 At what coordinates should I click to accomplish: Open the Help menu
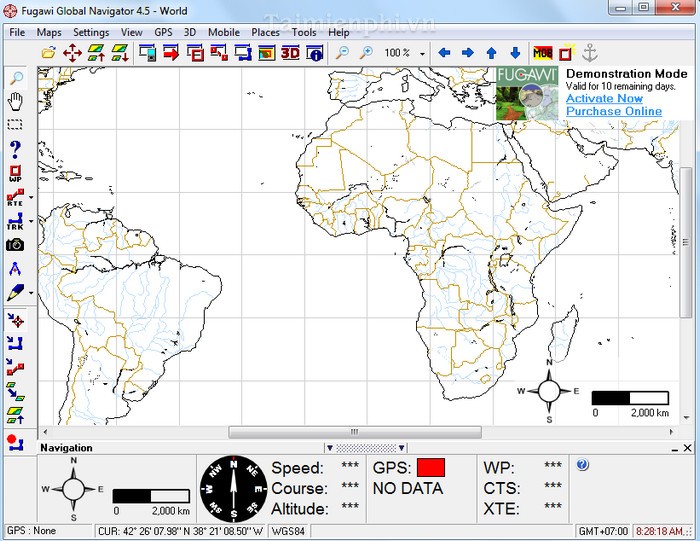click(x=338, y=32)
